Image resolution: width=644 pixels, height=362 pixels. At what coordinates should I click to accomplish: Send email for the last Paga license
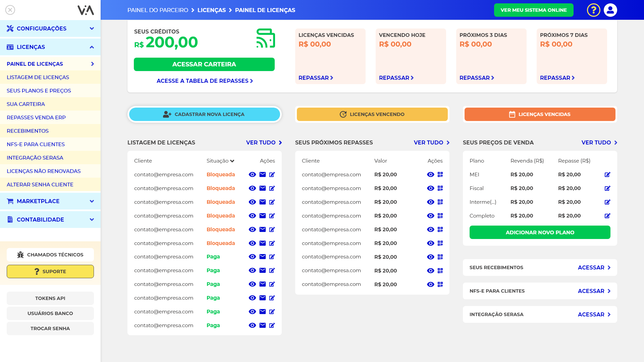coord(263,325)
